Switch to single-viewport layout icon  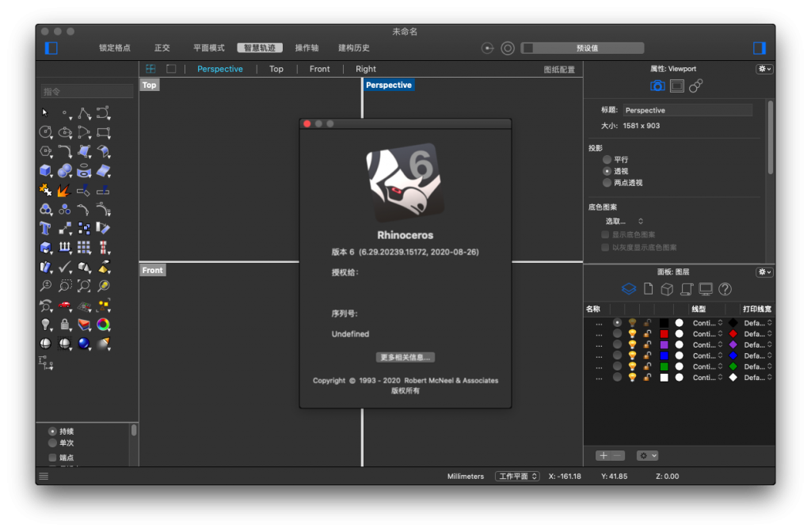[x=171, y=69]
